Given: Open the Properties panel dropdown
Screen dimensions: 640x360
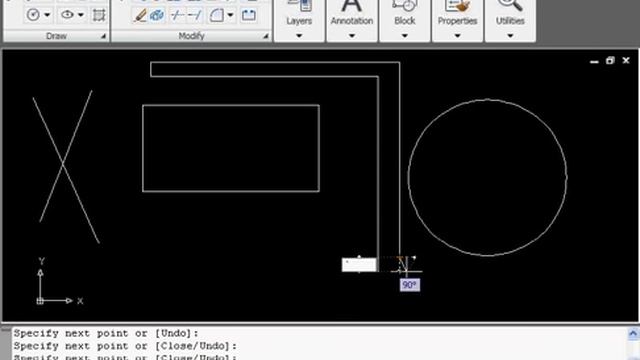Looking at the screenshot, I should click(x=458, y=36).
